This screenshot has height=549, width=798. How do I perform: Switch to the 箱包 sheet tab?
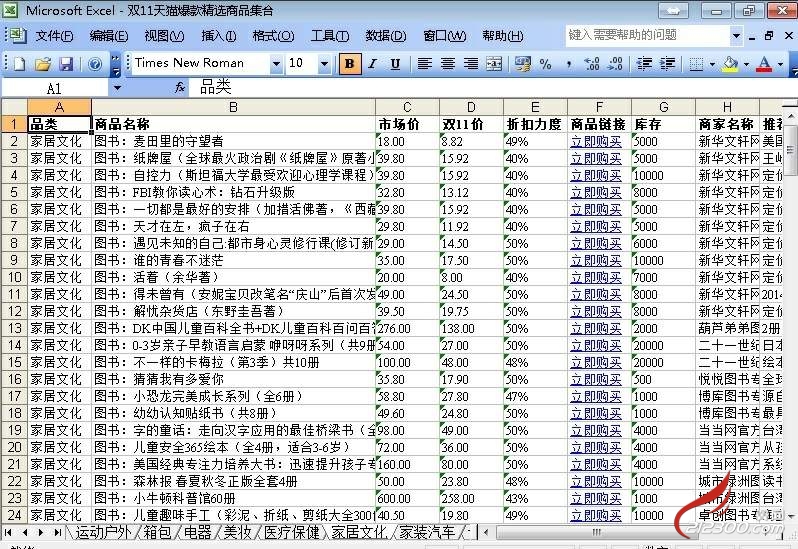pyautogui.click(x=157, y=532)
